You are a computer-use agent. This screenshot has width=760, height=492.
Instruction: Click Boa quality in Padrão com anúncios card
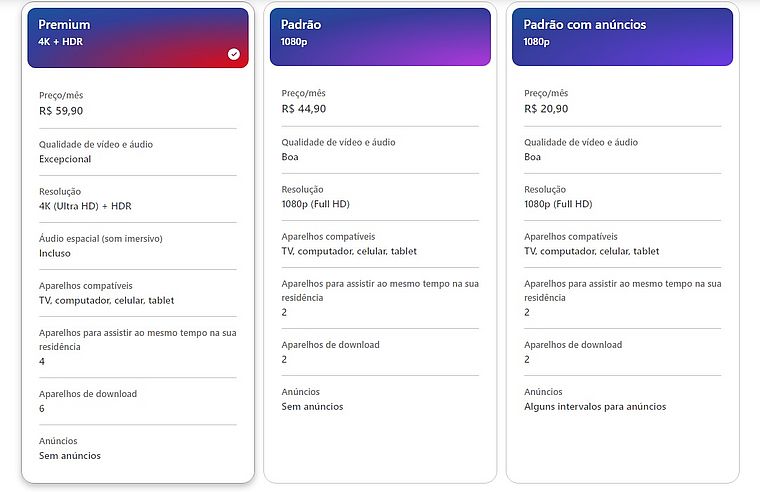(533, 156)
